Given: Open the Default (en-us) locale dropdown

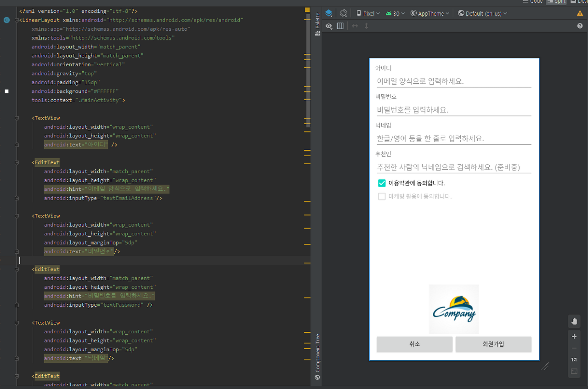Looking at the screenshot, I should 483,13.
